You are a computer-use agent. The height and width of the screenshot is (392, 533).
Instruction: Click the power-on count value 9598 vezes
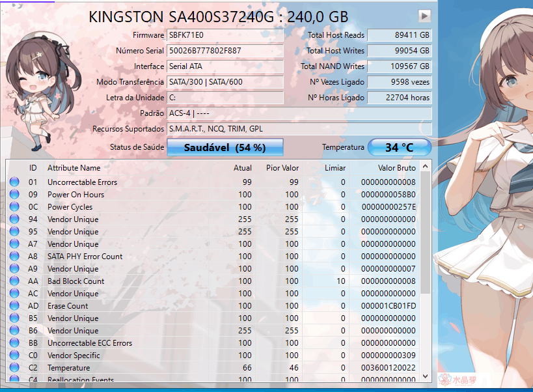click(x=400, y=82)
